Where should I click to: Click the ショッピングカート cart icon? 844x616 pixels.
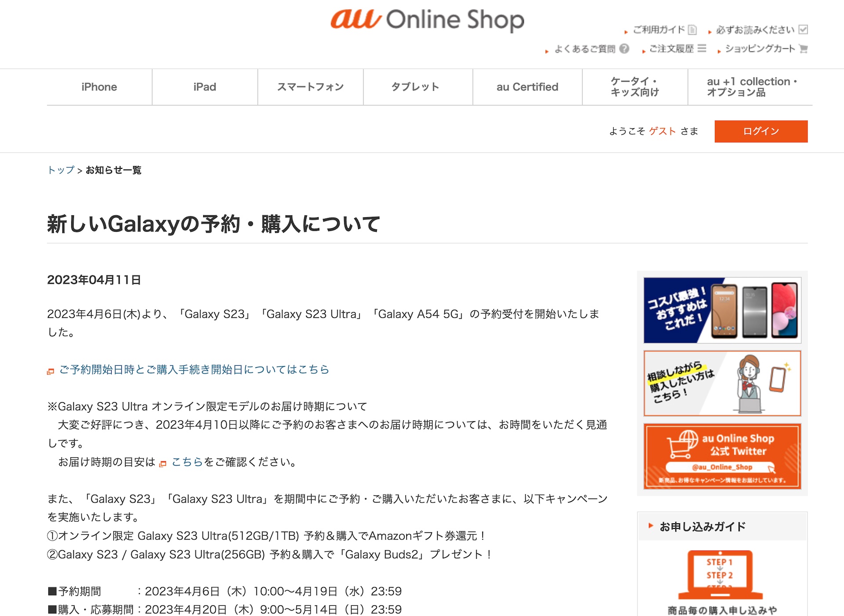(804, 48)
